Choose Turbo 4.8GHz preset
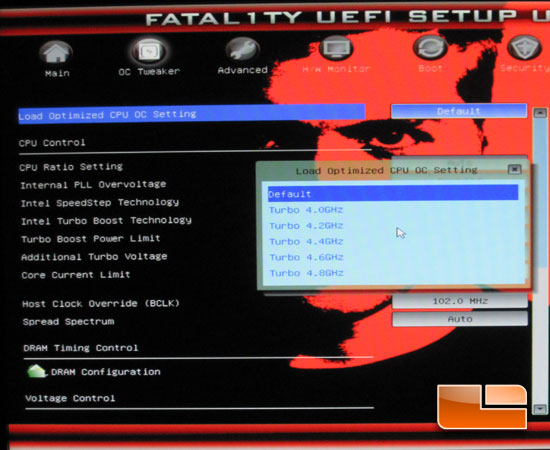The image size is (550, 450). click(306, 273)
